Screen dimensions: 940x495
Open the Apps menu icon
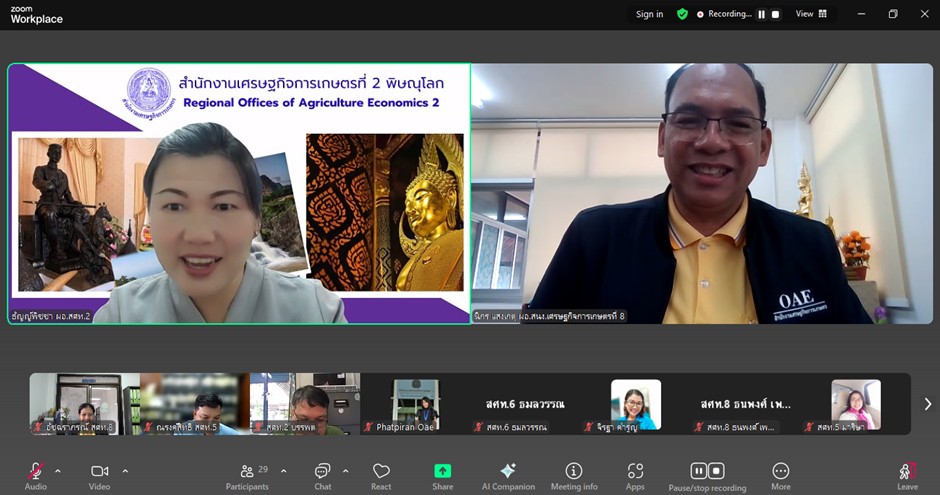coord(635,474)
